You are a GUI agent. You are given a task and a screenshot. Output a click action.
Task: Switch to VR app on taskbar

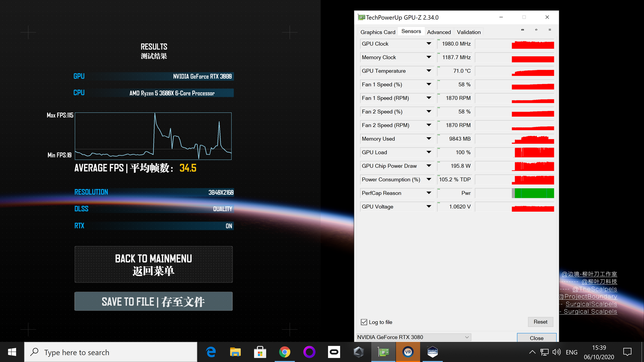[408, 352]
